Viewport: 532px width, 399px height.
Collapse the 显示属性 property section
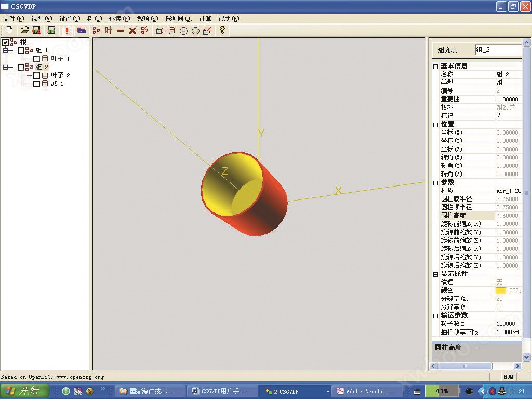(436, 274)
